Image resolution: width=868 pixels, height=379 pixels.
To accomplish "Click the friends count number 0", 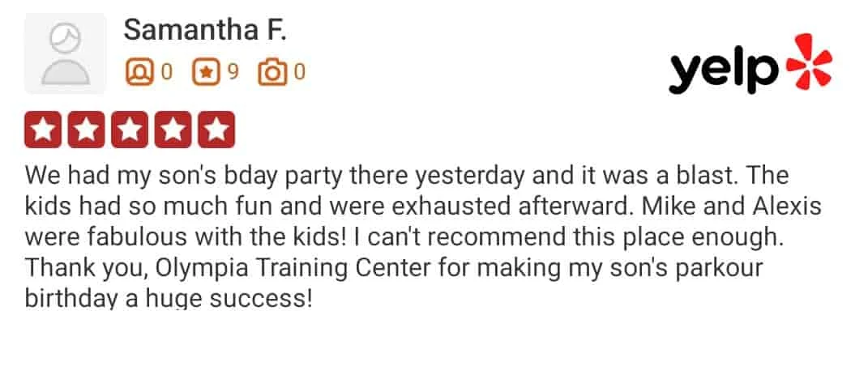I will (x=167, y=72).
